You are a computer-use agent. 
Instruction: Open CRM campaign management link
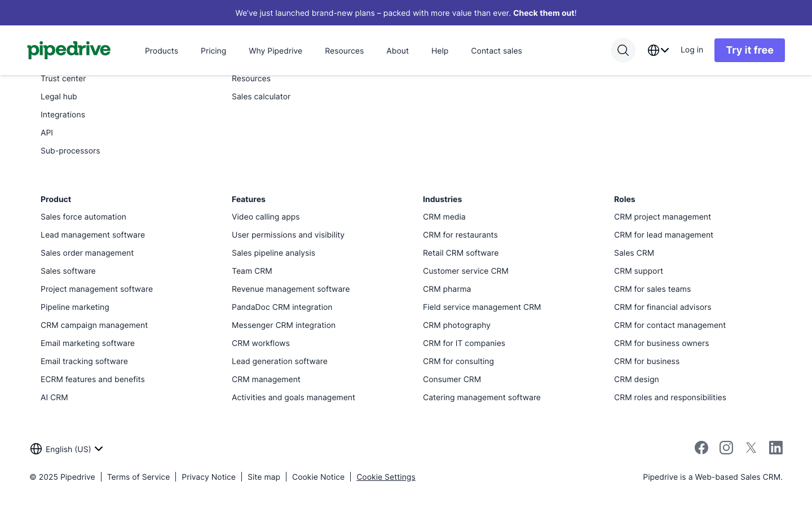(94, 325)
